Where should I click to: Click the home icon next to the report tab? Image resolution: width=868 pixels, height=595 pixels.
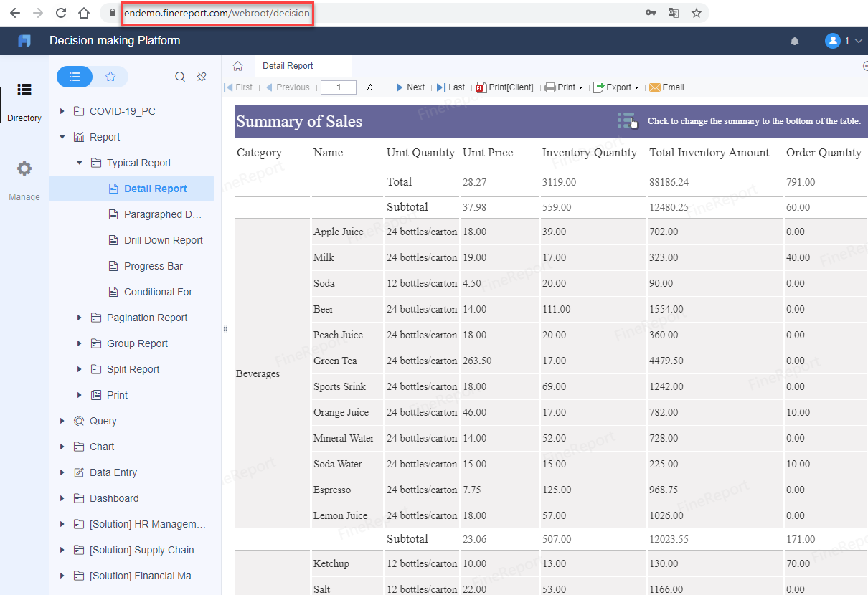(237, 65)
